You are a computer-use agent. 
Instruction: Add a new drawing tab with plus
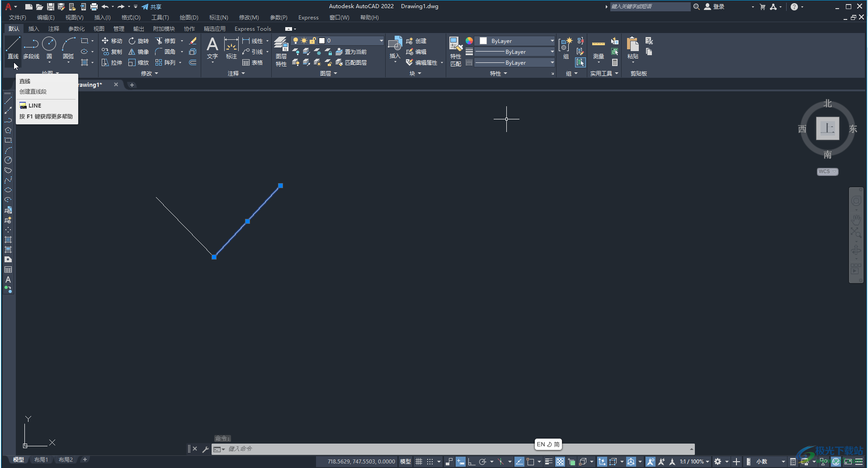132,85
